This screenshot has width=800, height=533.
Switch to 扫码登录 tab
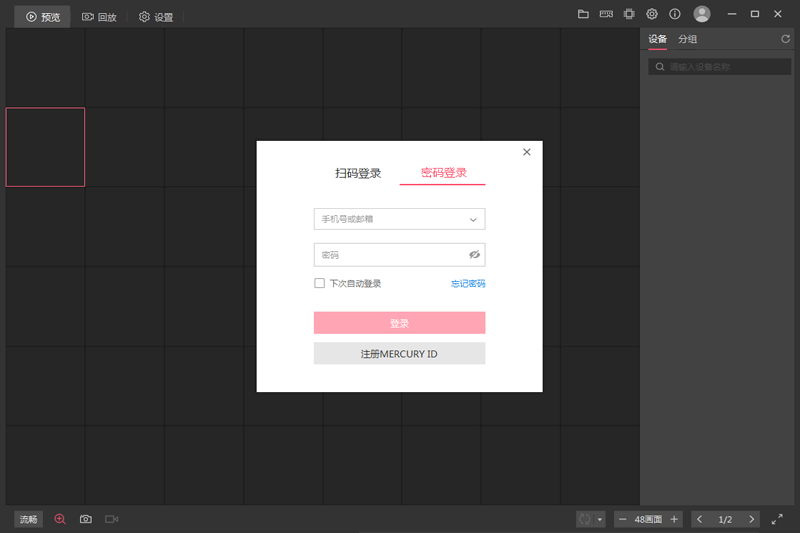(358, 173)
